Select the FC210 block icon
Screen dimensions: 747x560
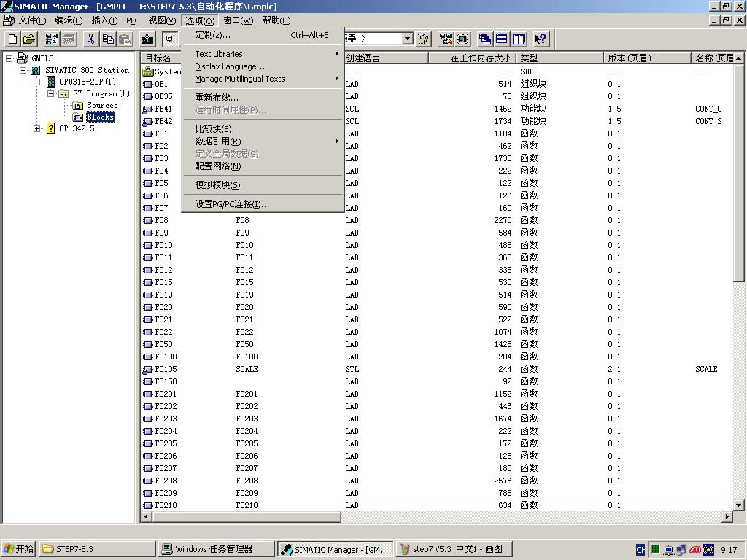pyautogui.click(x=147, y=506)
